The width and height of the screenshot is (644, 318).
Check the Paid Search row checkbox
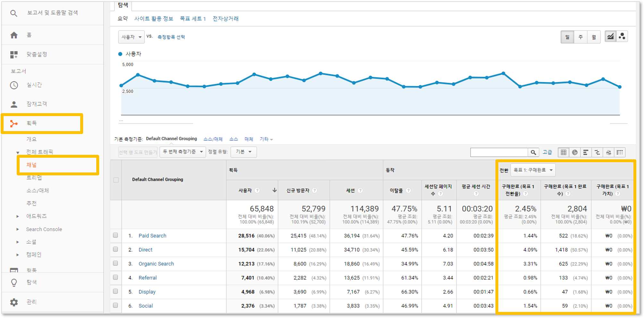(x=116, y=236)
